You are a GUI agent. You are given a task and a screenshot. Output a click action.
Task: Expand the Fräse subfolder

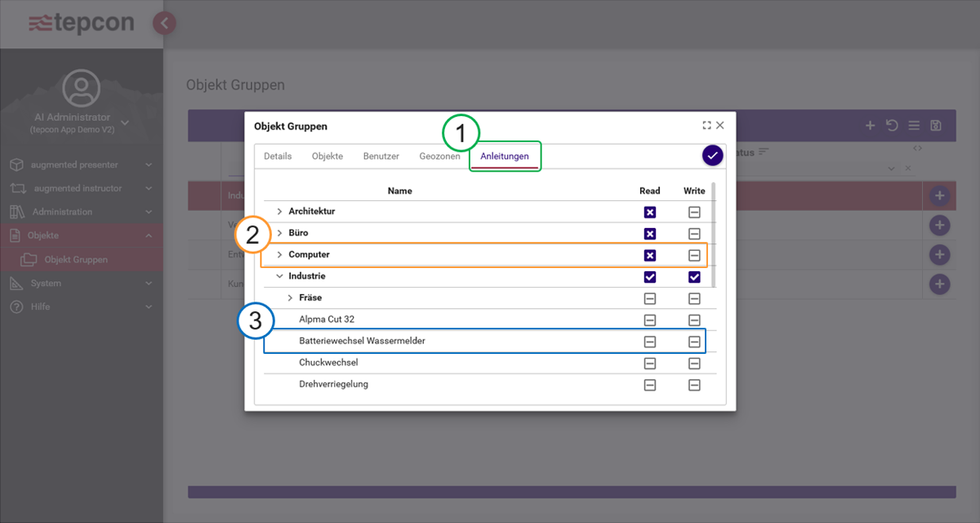[x=290, y=297]
